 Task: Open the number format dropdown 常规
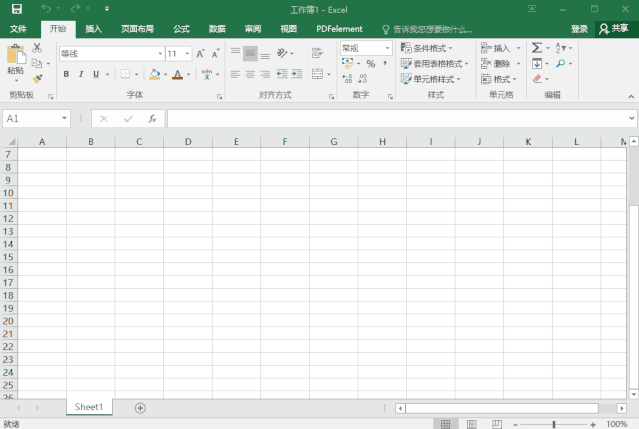click(x=366, y=48)
